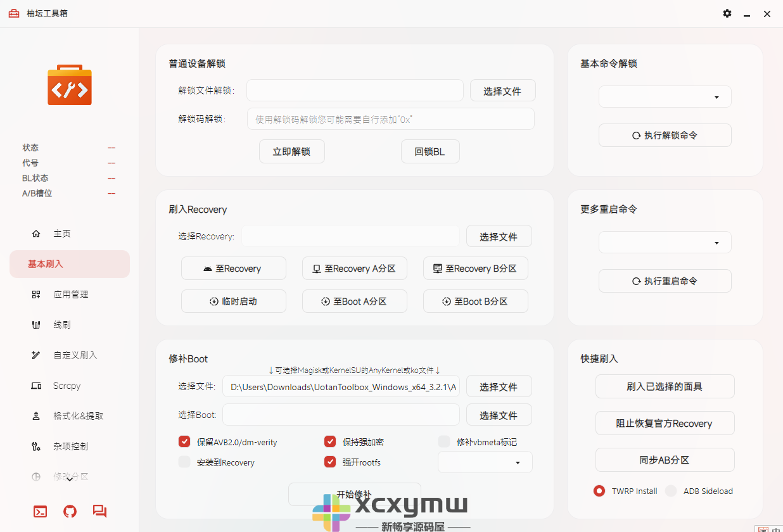This screenshot has height=532, width=783.
Task: Expand the dropdown next to 强开rootfs
Action: pos(485,462)
